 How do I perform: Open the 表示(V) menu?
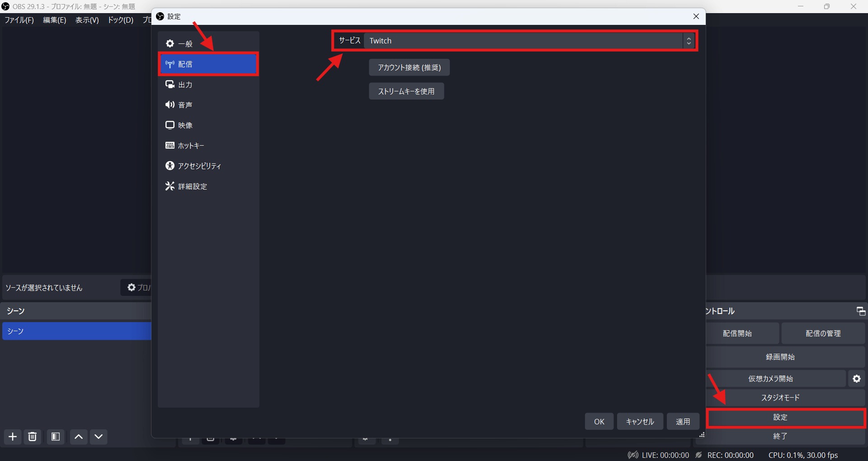87,20
